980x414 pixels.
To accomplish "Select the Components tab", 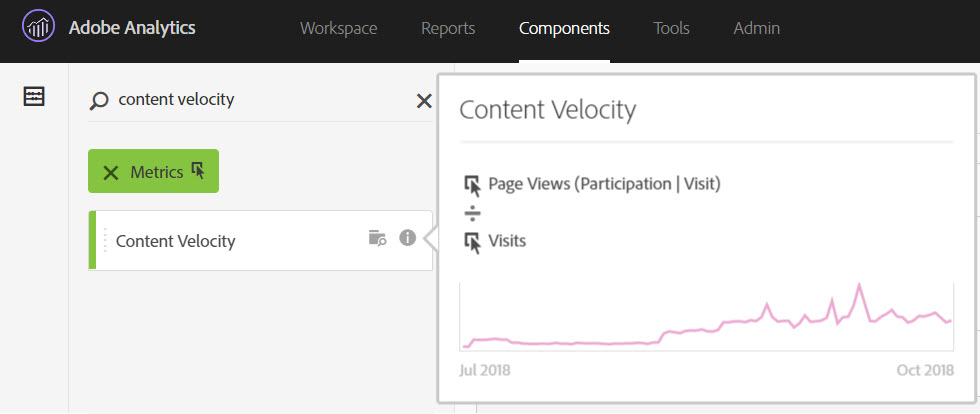I will point(564,28).
